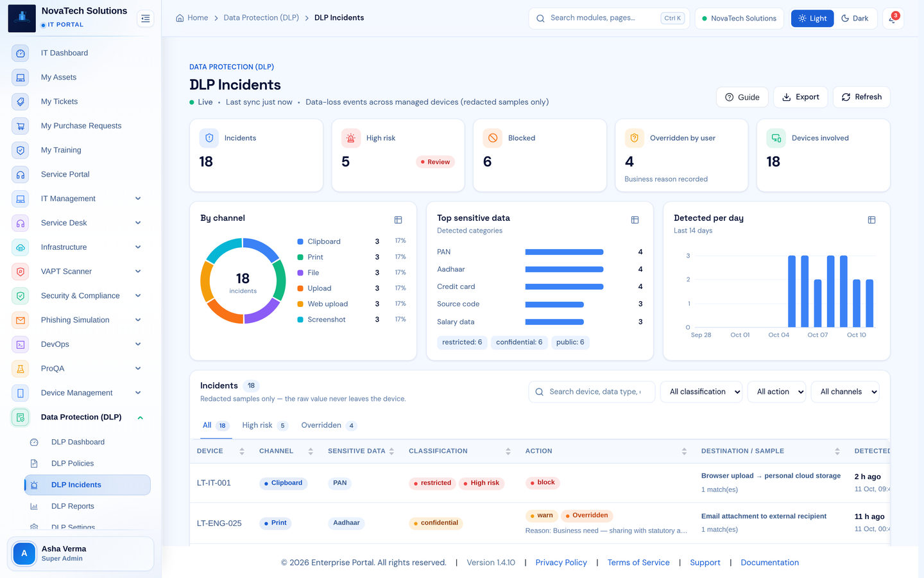Open the Guide button
The image size is (924, 578).
click(742, 98)
